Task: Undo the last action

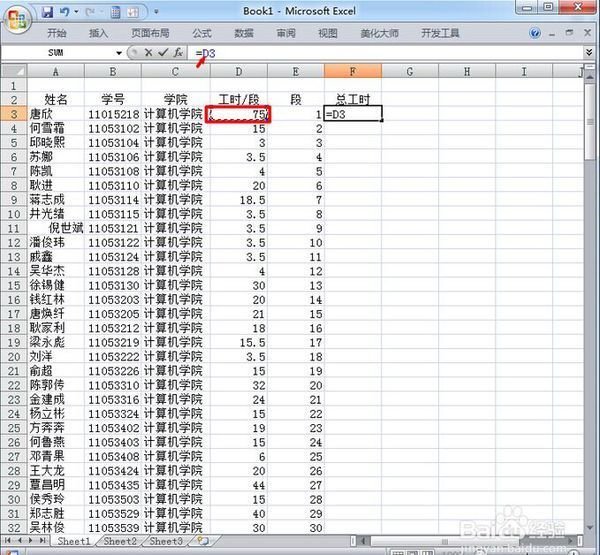Action: point(64,12)
